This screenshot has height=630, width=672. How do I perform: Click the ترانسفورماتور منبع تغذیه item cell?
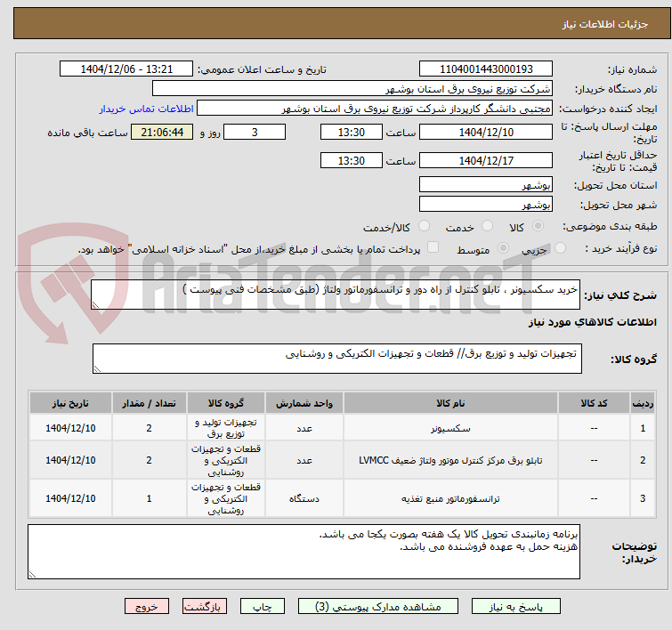tap(450, 498)
